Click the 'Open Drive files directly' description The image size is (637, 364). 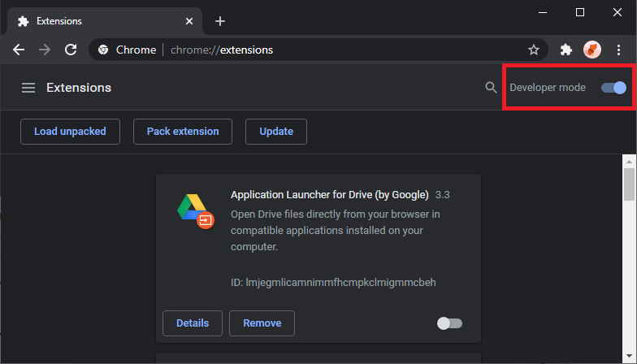tap(335, 231)
